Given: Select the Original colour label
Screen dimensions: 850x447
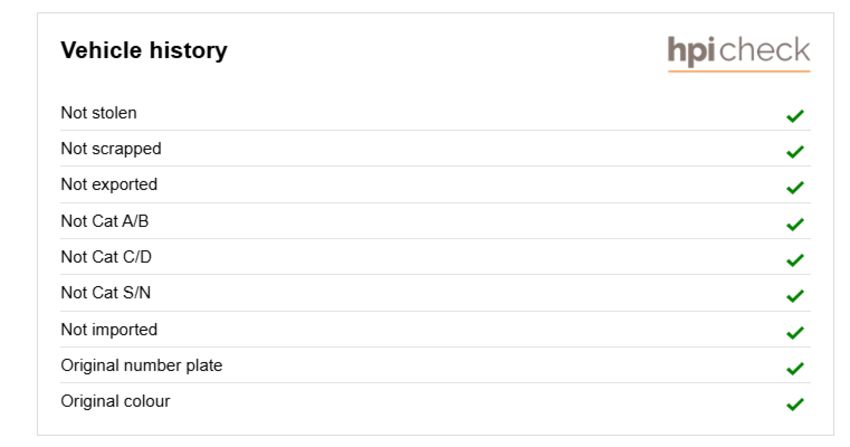Looking at the screenshot, I should point(115,401).
